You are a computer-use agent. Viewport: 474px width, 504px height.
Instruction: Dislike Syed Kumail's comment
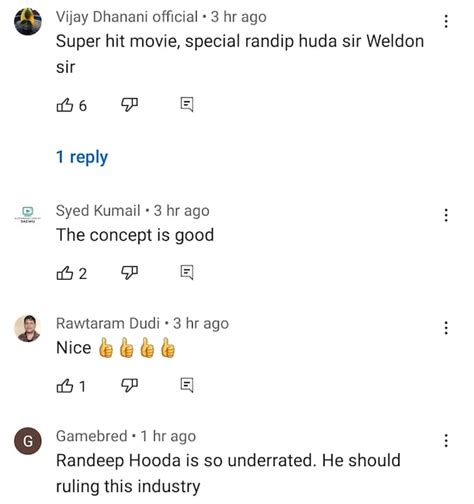pyautogui.click(x=129, y=273)
